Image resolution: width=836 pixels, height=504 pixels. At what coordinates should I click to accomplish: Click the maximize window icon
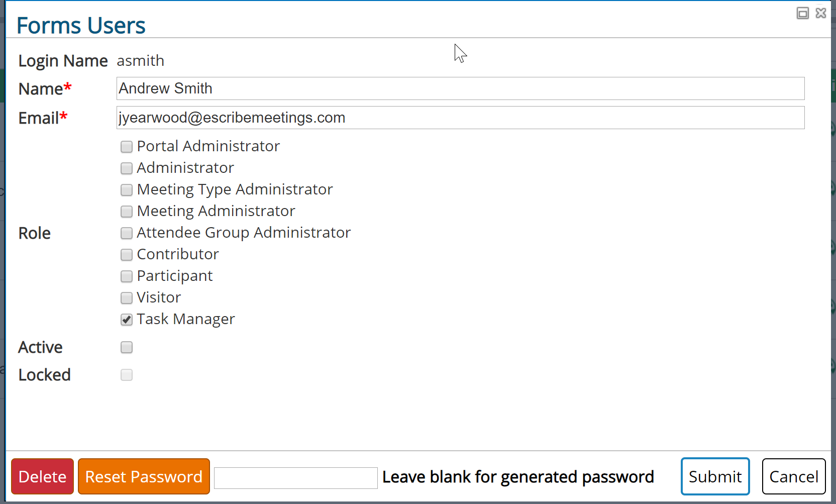tap(802, 13)
